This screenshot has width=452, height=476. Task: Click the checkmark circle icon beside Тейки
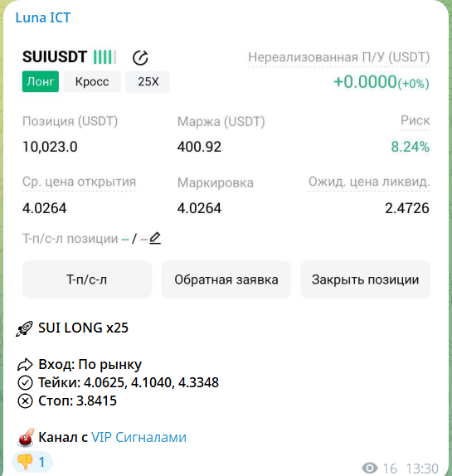click(x=25, y=383)
